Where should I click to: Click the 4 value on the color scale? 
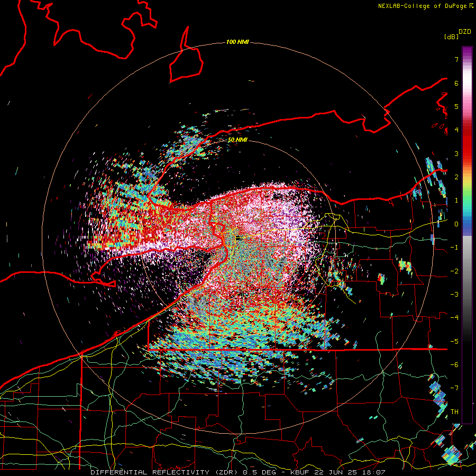tap(456, 130)
